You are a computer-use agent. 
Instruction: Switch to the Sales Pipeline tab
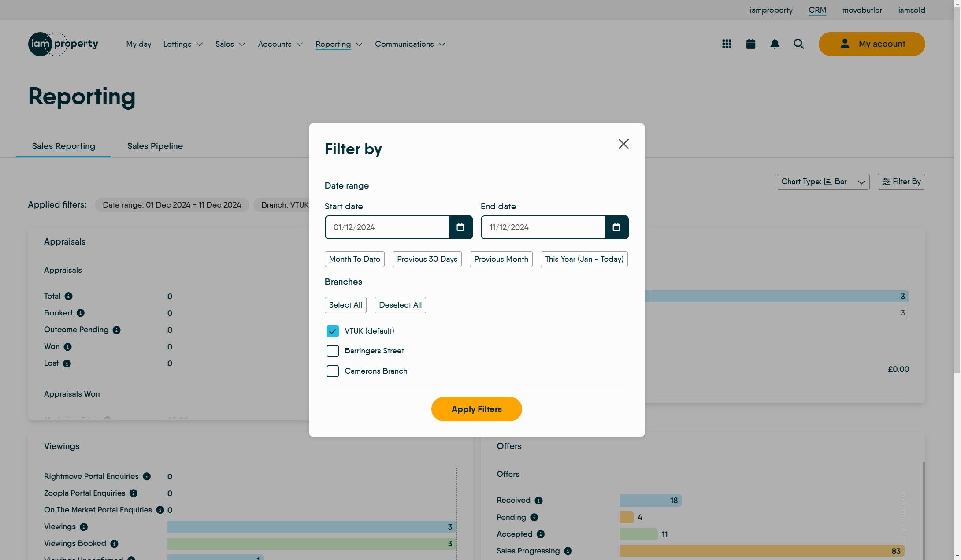pyautogui.click(x=155, y=146)
